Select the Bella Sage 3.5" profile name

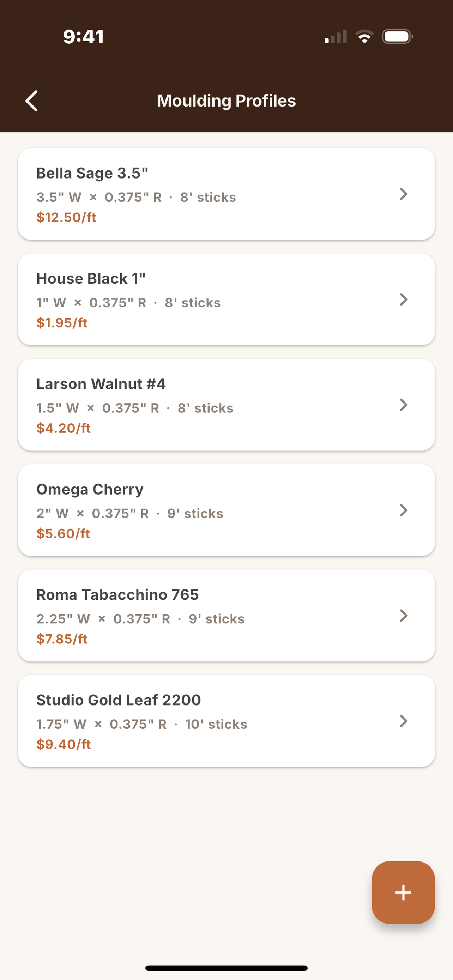[92, 173]
